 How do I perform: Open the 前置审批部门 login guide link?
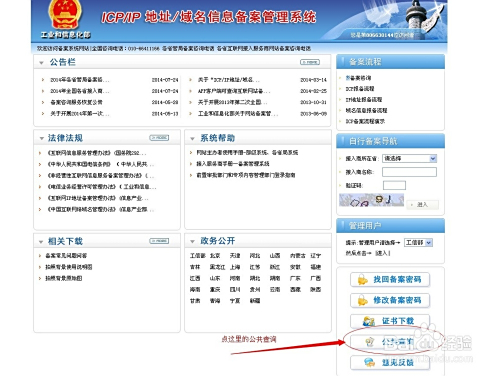pos(246,175)
